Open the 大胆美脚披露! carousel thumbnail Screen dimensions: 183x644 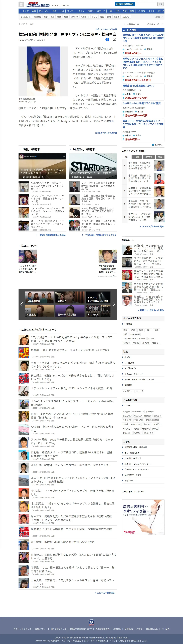39,297
